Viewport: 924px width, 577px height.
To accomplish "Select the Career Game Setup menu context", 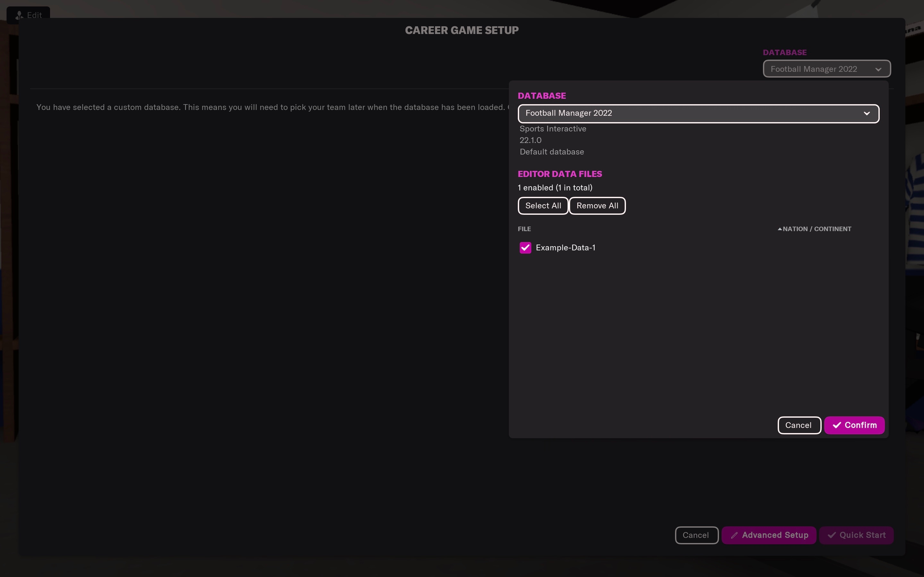I will click(462, 30).
